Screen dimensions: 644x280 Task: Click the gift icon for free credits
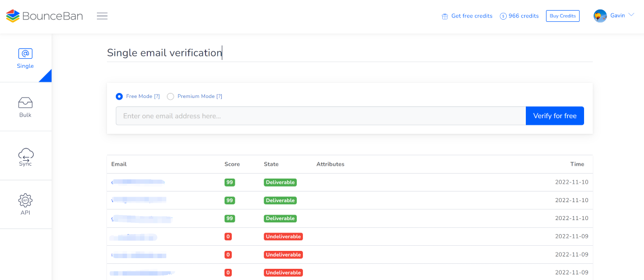(445, 16)
